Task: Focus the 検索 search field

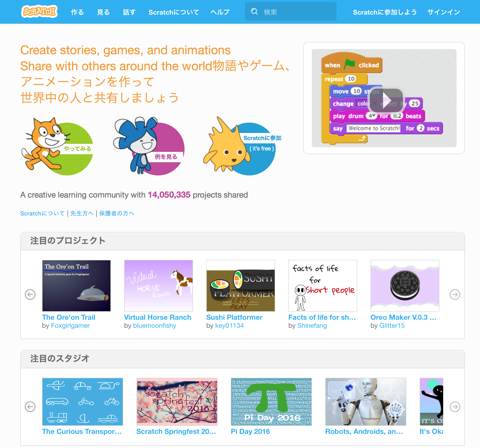Action: [x=291, y=11]
